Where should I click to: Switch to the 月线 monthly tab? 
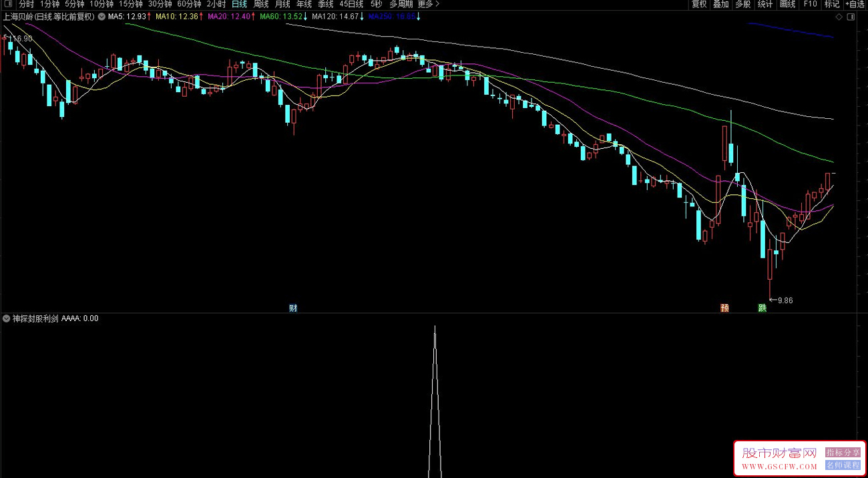click(282, 4)
